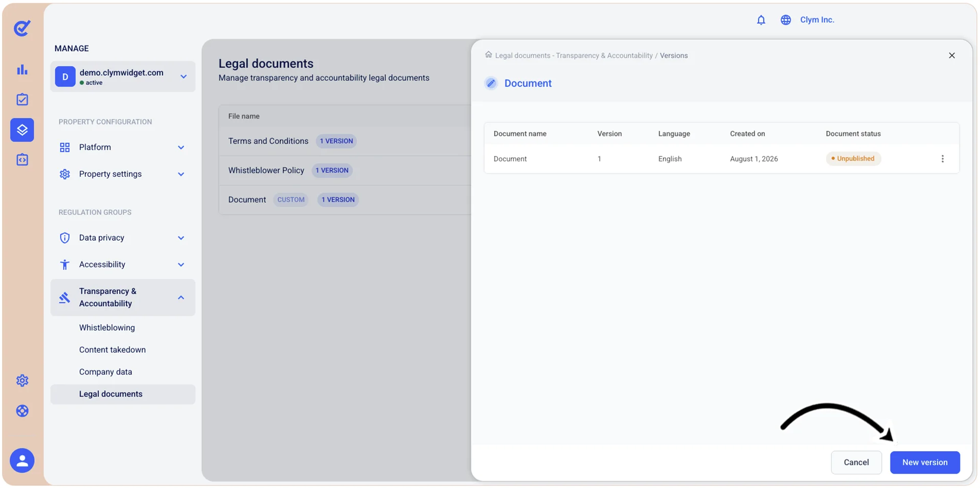Click the 1 VERSION badge for Terms and Conditions
Screen dimensions: 980x488
click(x=336, y=141)
